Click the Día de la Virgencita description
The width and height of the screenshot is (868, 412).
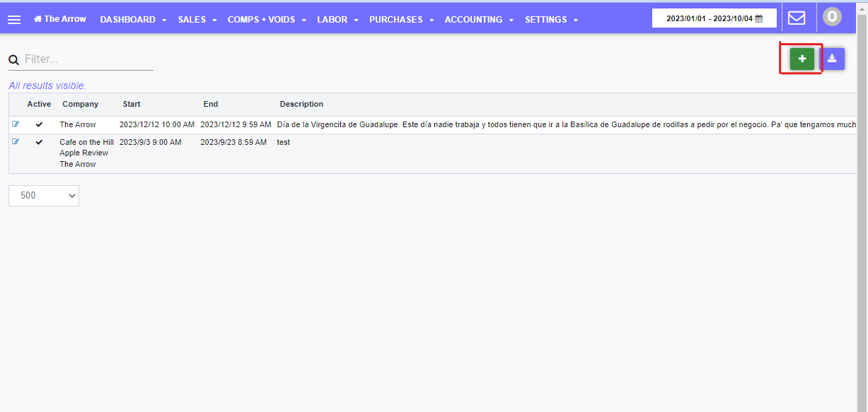point(567,124)
